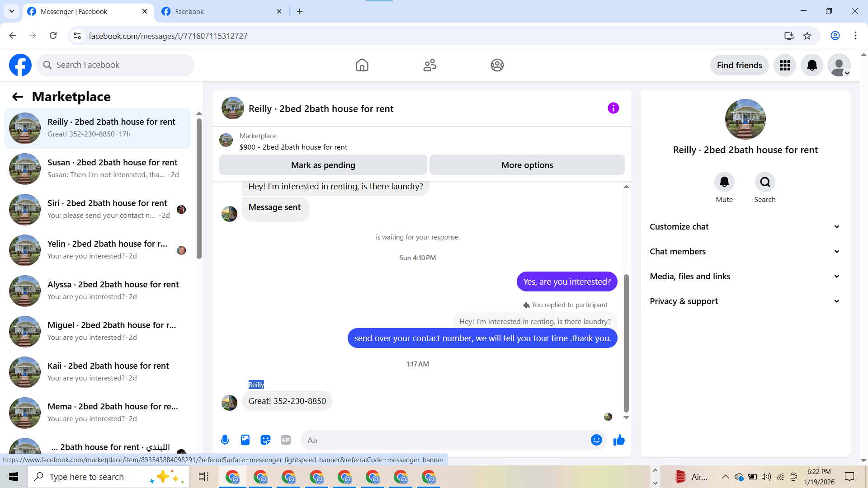Image resolution: width=868 pixels, height=488 pixels.
Task: Click the More options button
Action: (x=527, y=165)
